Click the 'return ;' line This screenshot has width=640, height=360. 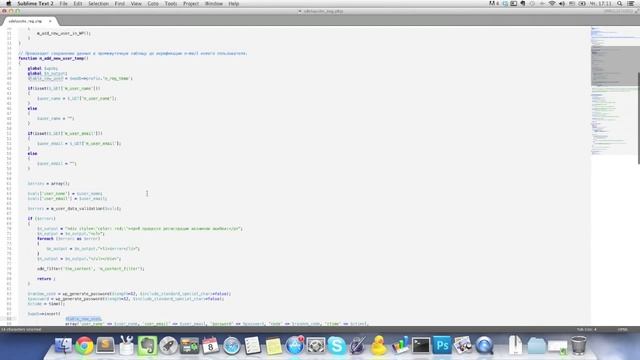coord(46,279)
